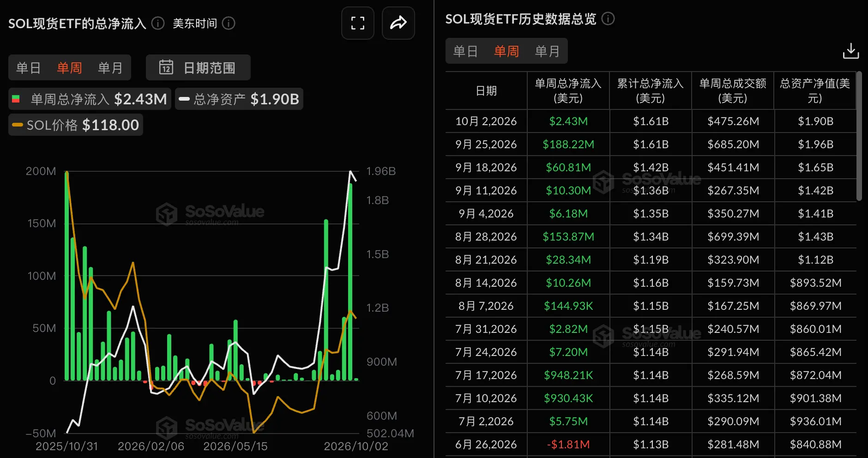The height and width of the screenshot is (458, 868).
Task: Show info tooltip beside SOL现货ETF历史数据总览
Action: [x=608, y=19]
